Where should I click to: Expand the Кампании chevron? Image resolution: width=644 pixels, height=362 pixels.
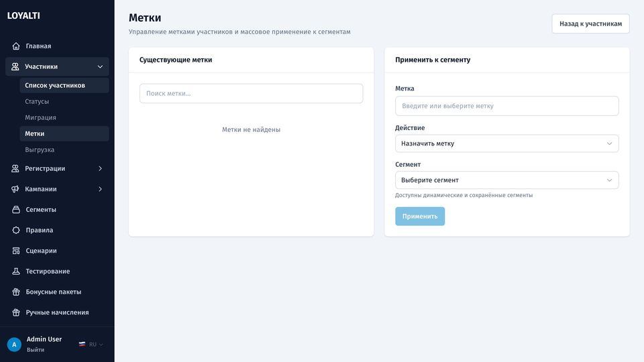[100, 189]
